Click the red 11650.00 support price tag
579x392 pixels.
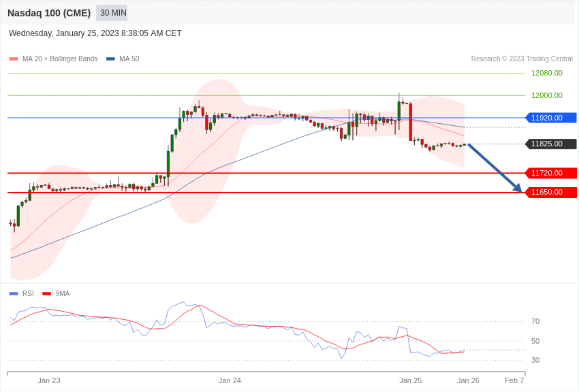click(551, 192)
